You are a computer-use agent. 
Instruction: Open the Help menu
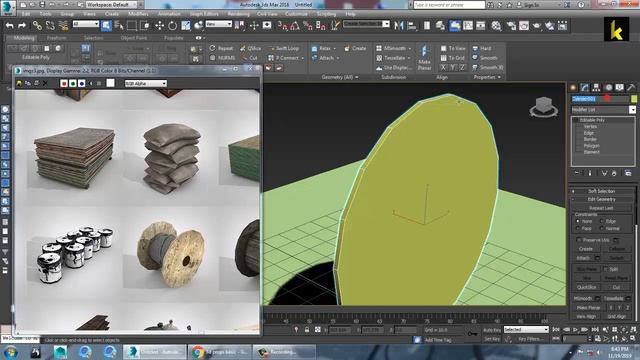click(350, 14)
